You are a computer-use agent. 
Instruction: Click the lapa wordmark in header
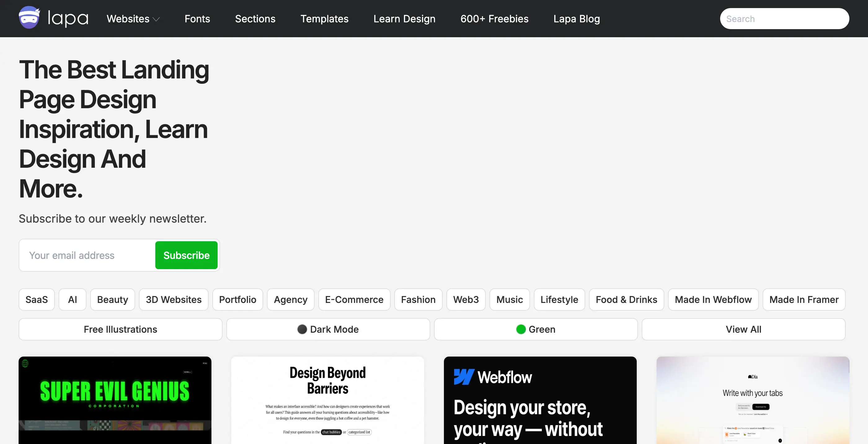pos(68,19)
